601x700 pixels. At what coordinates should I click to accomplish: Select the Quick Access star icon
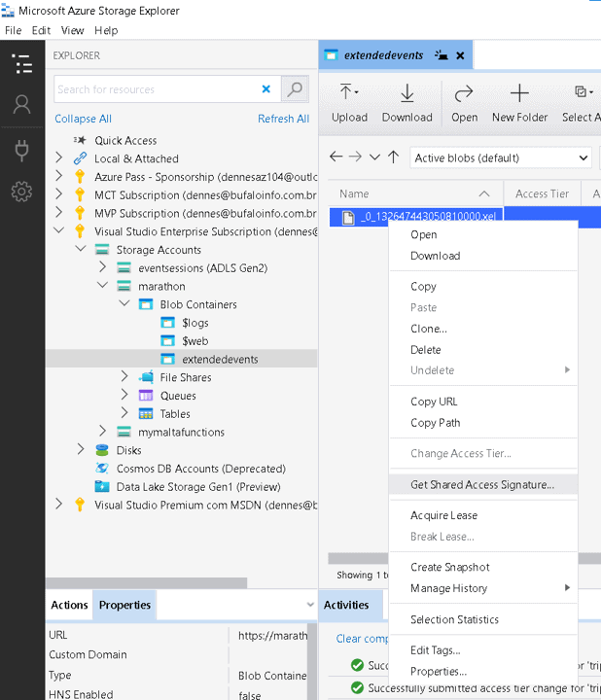[80, 140]
